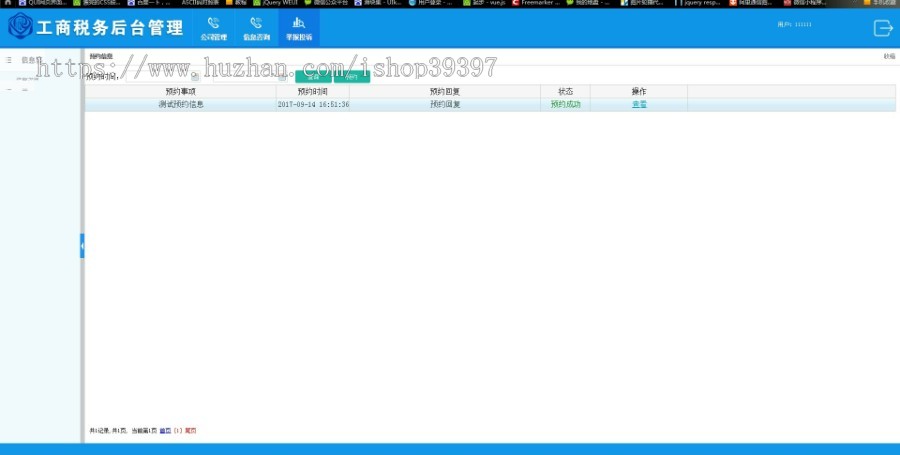The image size is (900, 455).
Task: Click the jquery resp... browser bookmark
Action: coord(697,3)
